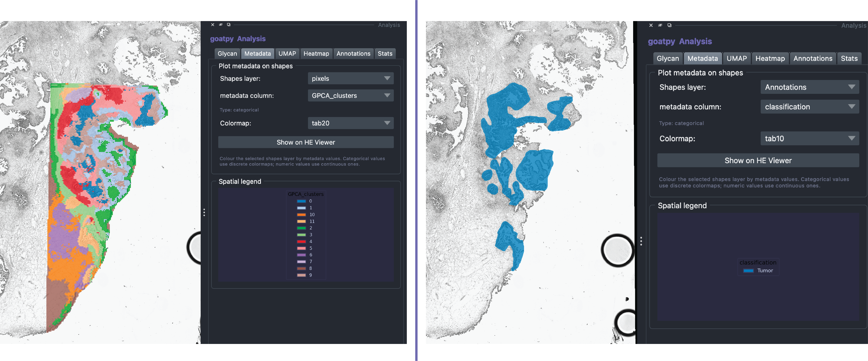The image size is (868, 361).
Task: Expand the Colormap dropdown set to tab20
Action: click(x=350, y=123)
